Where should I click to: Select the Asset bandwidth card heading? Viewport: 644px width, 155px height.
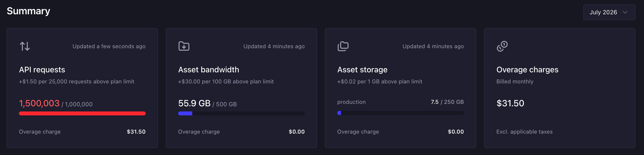(x=209, y=70)
